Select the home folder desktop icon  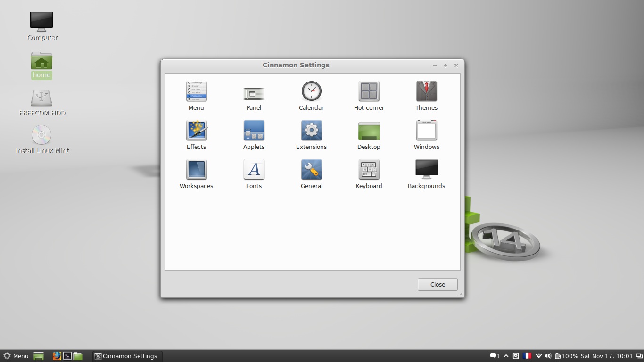click(41, 61)
